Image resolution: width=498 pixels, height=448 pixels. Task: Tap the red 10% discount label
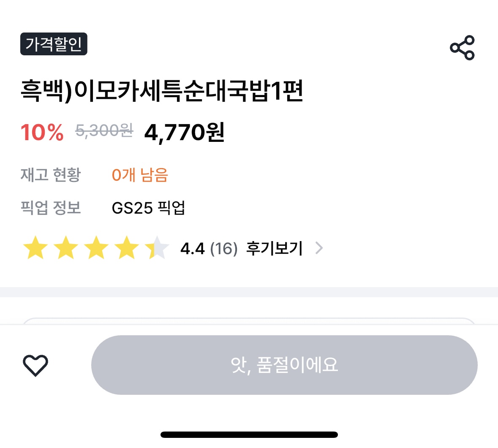42,132
